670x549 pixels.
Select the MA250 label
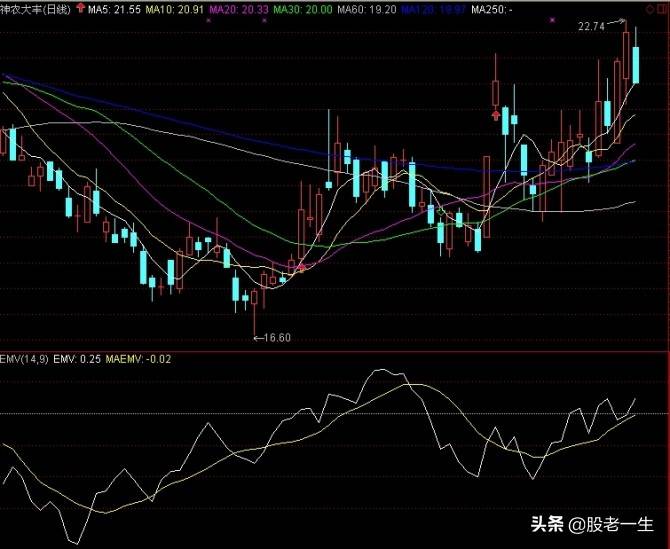pyautogui.click(x=491, y=9)
